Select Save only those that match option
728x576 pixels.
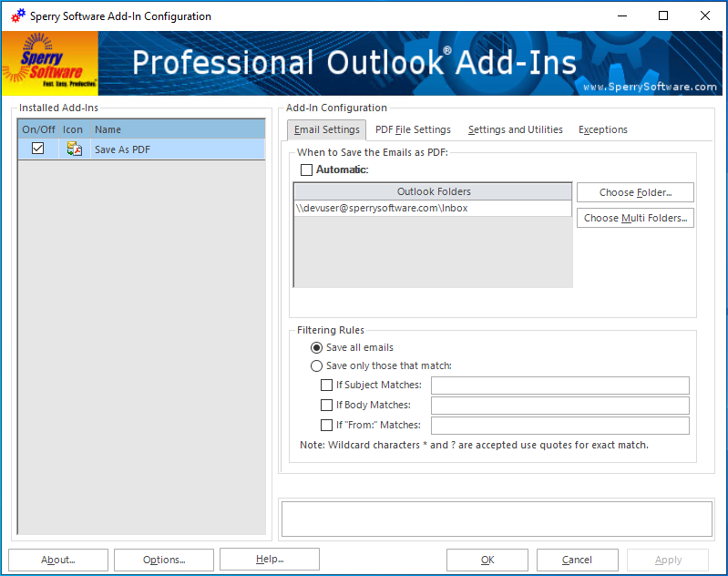[316, 366]
